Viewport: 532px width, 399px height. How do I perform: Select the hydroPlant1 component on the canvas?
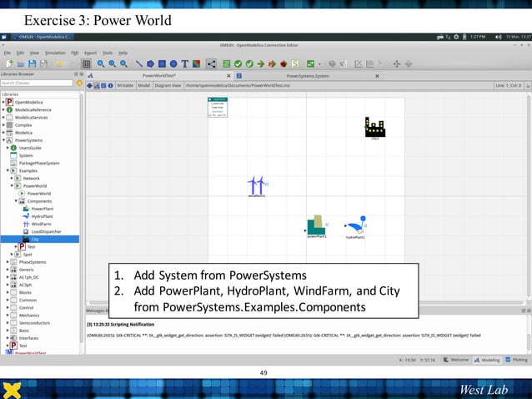[x=356, y=225]
